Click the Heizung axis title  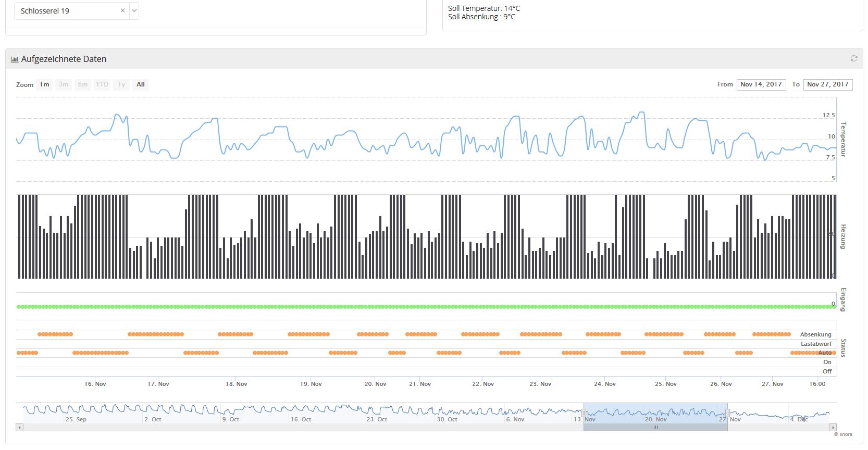point(844,236)
